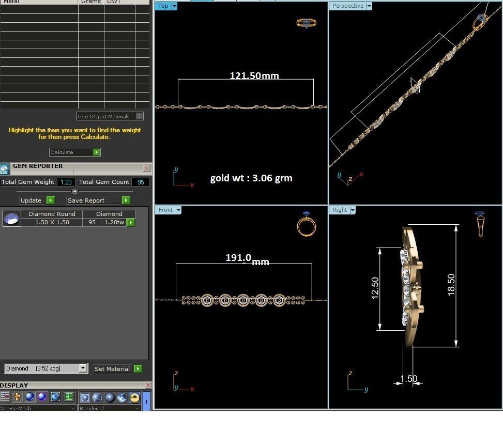Select the bracelet model in Front view
Screen dimensions: 503x448
pos(243,301)
